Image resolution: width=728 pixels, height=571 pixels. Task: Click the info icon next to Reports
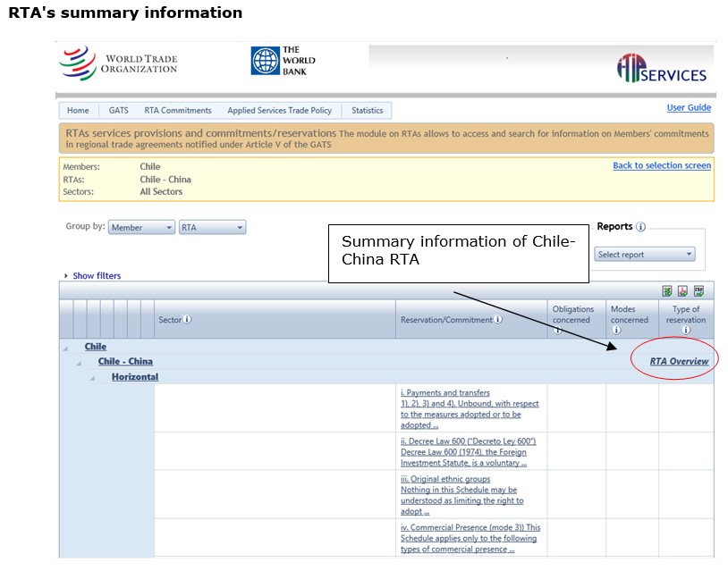click(640, 227)
